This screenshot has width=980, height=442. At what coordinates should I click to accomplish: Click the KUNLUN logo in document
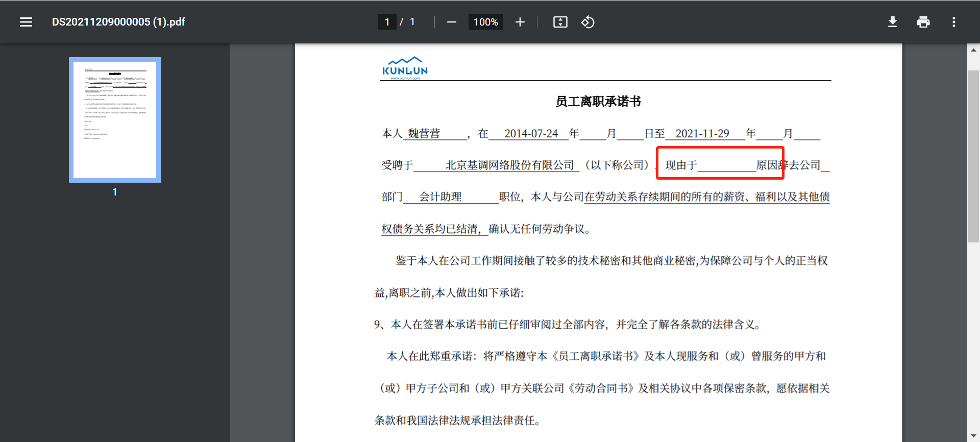coord(405,68)
